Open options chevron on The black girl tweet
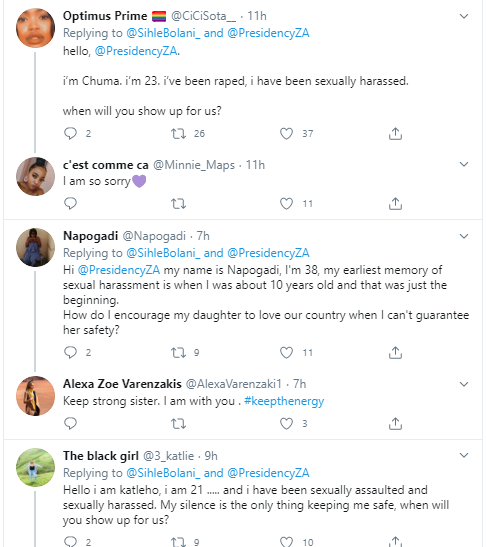 [x=464, y=455]
